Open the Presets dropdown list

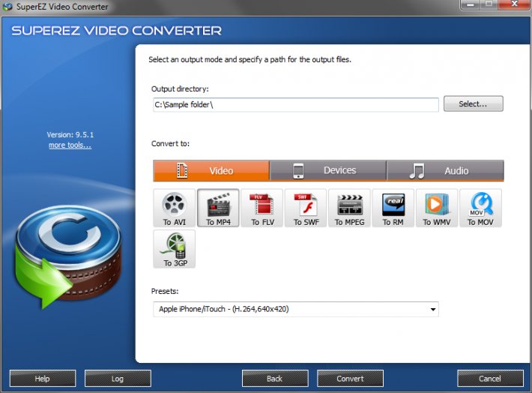click(x=296, y=309)
